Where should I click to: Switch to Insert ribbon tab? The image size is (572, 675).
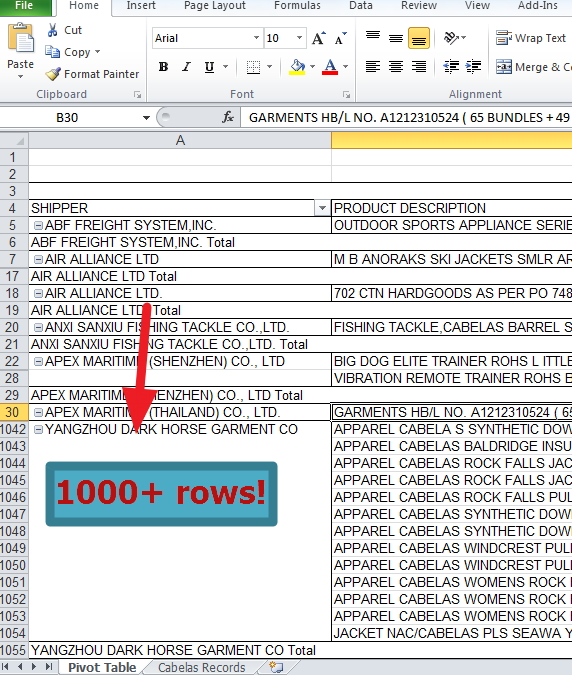click(141, 6)
